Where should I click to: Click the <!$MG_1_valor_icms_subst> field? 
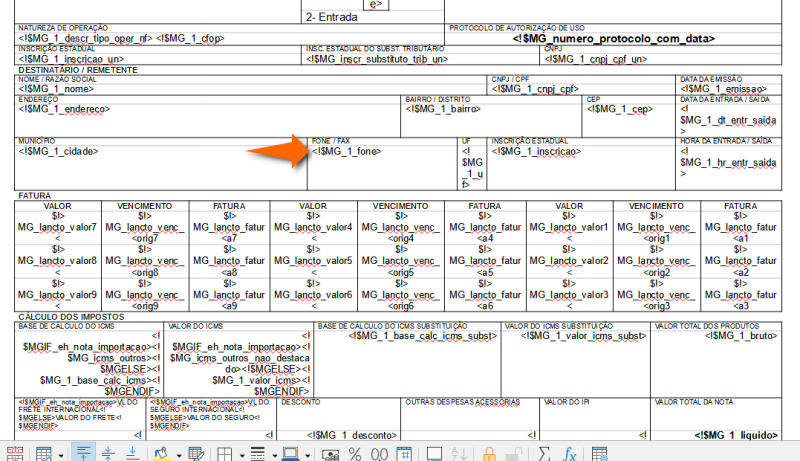pyautogui.click(x=583, y=336)
